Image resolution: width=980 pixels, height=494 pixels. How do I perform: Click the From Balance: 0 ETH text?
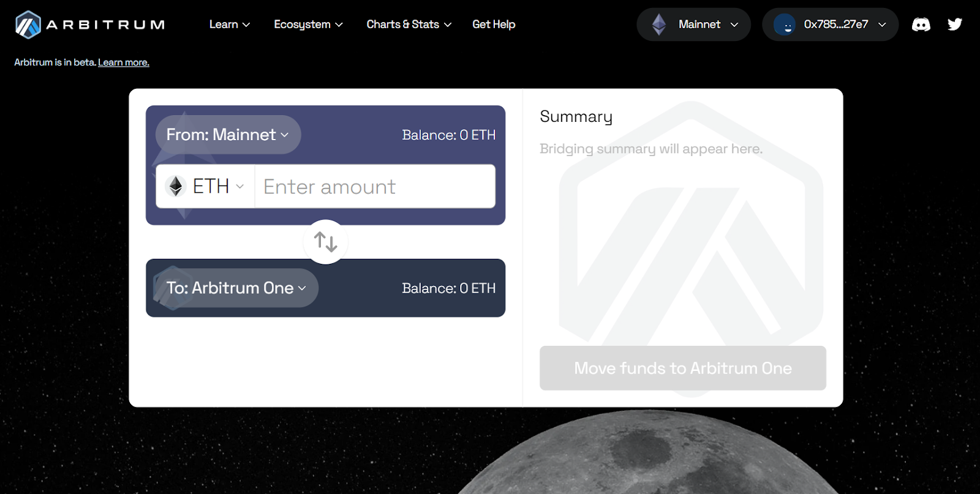click(449, 135)
